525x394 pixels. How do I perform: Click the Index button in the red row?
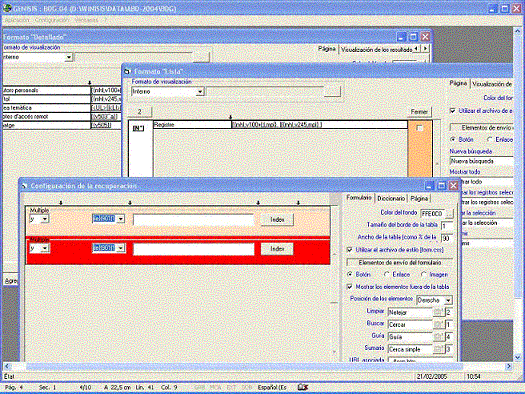click(277, 249)
